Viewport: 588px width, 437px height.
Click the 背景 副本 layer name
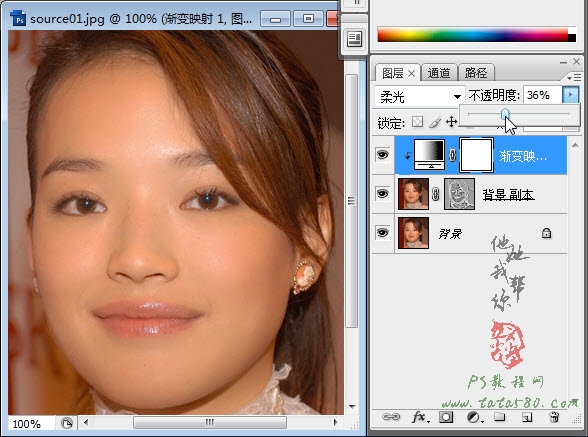(x=508, y=195)
